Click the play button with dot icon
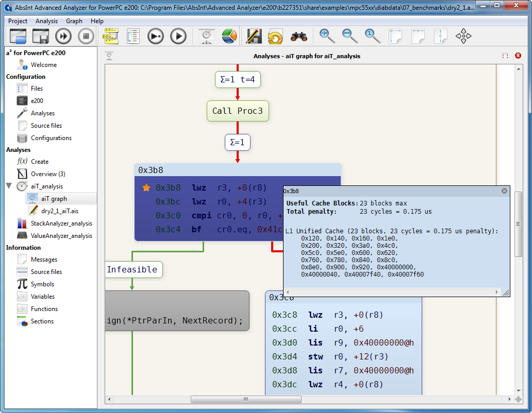 coord(156,36)
